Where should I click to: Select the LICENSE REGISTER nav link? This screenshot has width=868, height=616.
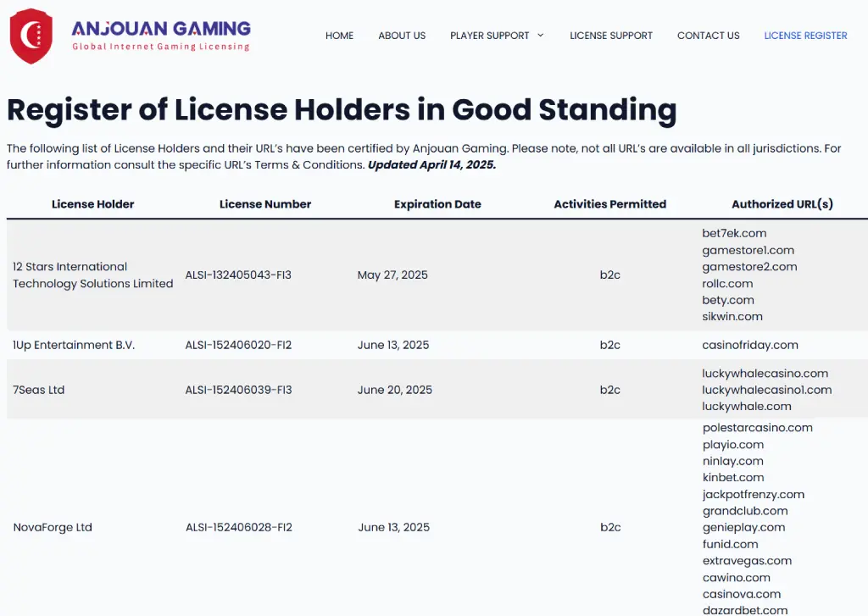805,36
